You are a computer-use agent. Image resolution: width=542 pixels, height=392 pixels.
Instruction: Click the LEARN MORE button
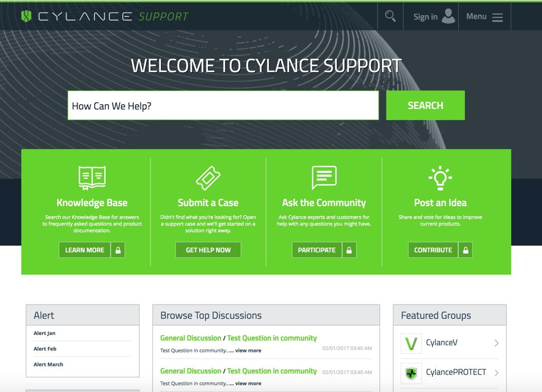pyautogui.click(x=85, y=250)
